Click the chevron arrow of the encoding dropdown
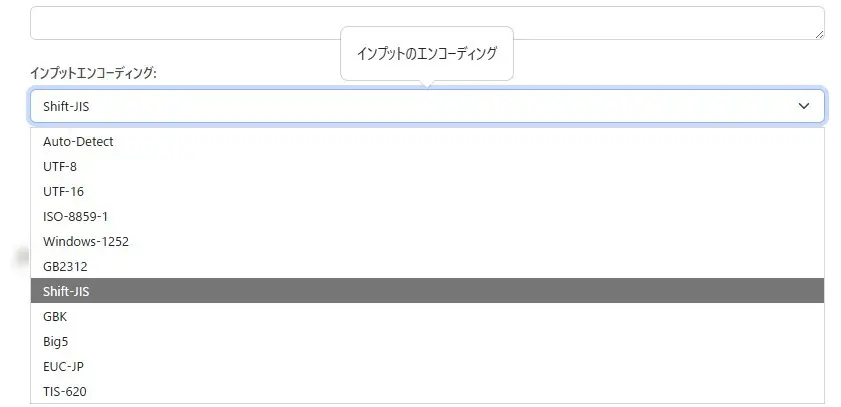Viewport: 841px width, 407px height. point(804,106)
